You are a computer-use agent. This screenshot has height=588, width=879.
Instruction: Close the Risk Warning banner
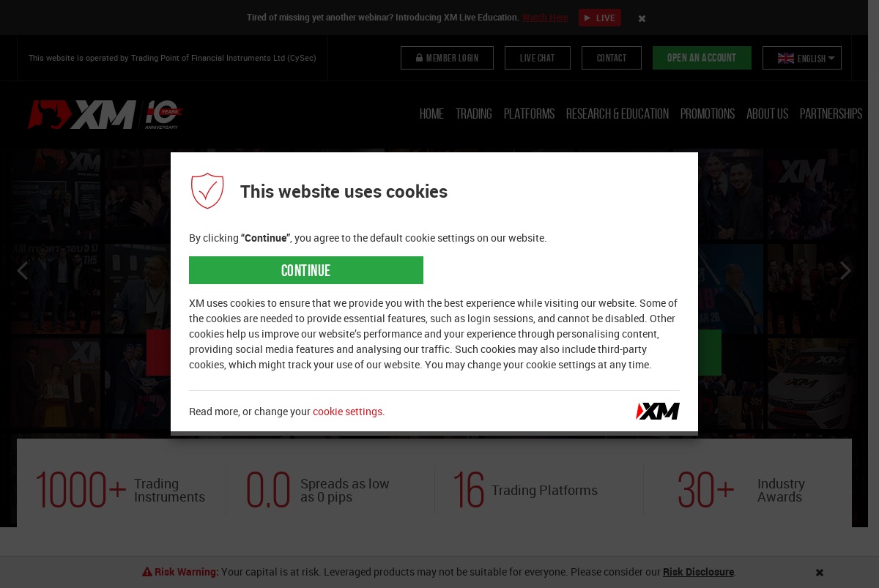coord(820,572)
